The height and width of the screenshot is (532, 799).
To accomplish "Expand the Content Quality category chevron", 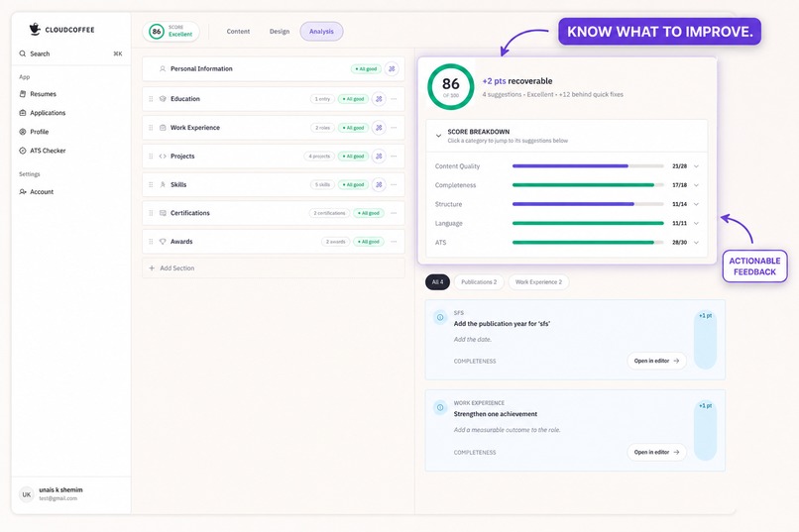I will pos(696,166).
